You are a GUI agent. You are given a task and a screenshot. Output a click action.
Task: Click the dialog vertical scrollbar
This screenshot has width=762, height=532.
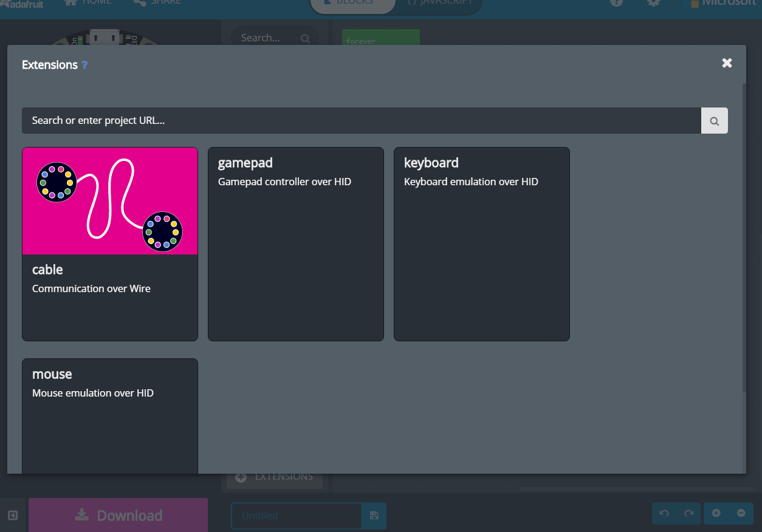click(744, 237)
